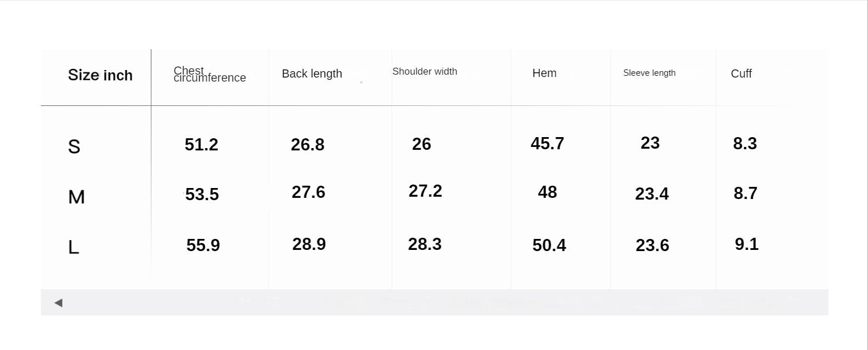Image resolution: width=868 pixels, height=350 pixels.
Task: Click the left scroll arrow
Action: [x=58, y=303]
